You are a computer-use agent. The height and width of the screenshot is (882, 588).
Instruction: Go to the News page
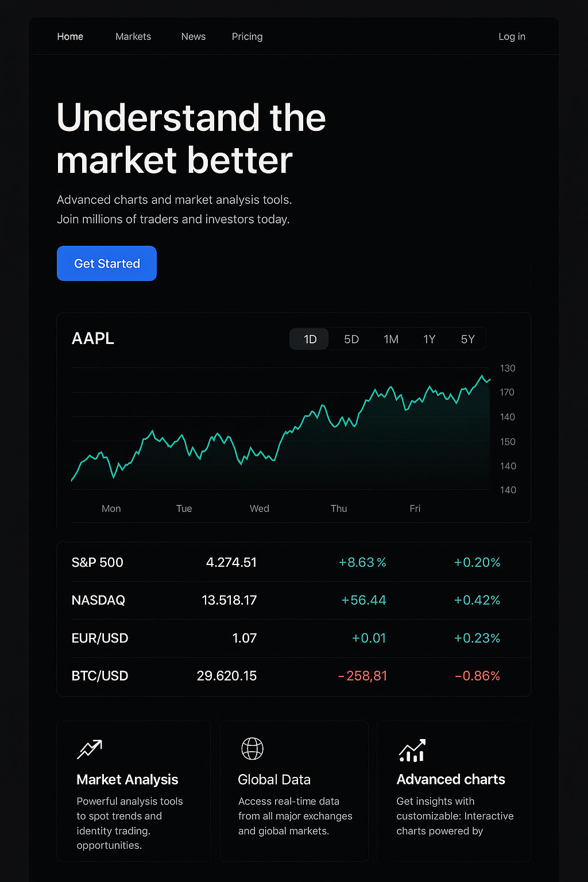pos(194,37)
